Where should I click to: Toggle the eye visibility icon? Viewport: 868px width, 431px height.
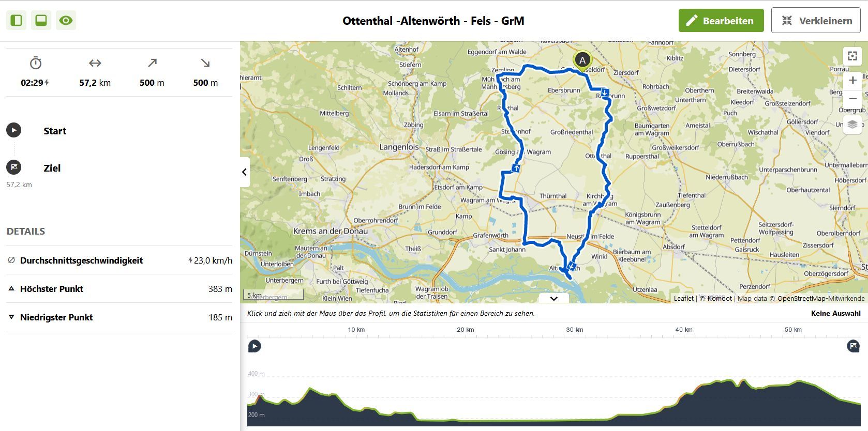tap(66, 20)
